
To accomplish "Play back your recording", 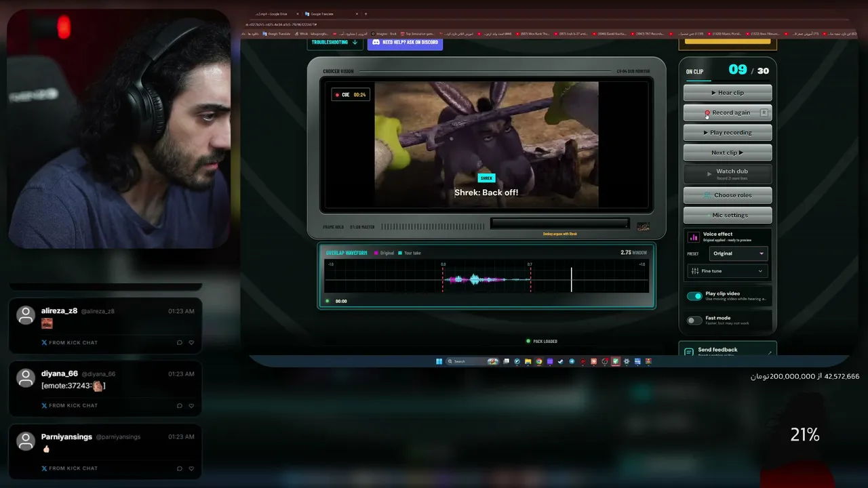I will click(728, 133).
